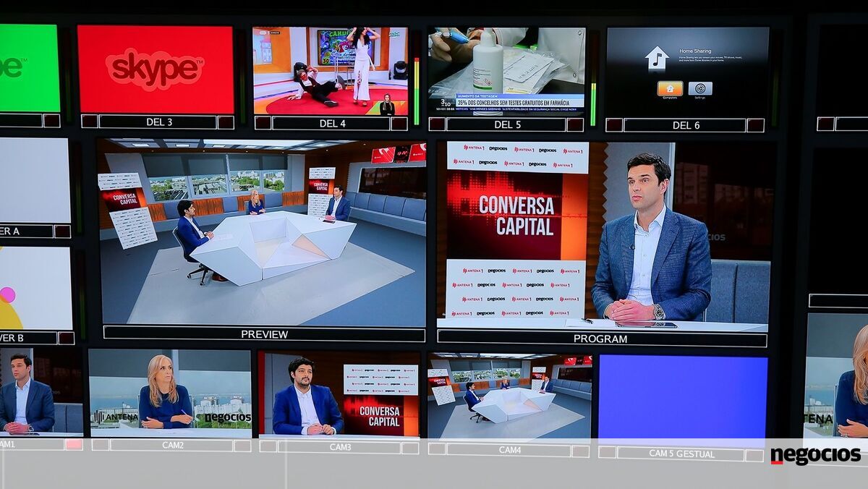Select the red Skype source tile

[x=156, y=69]
